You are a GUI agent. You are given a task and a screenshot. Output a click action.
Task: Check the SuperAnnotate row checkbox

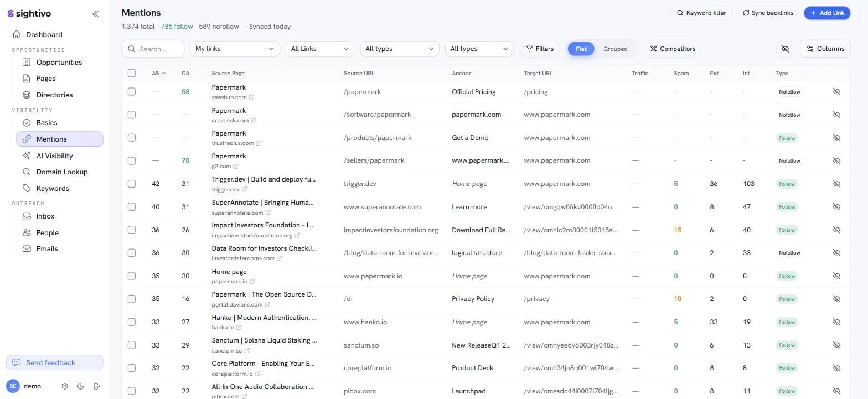click(x=131, y=207)
